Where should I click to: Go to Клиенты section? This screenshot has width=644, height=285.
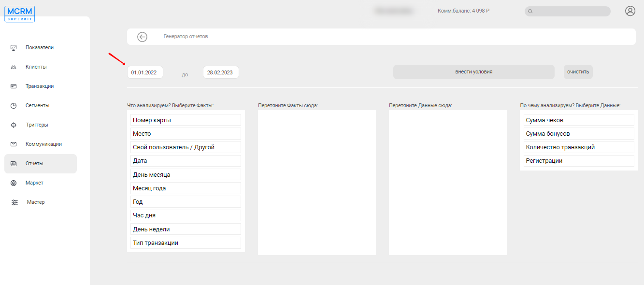(36, 67)
